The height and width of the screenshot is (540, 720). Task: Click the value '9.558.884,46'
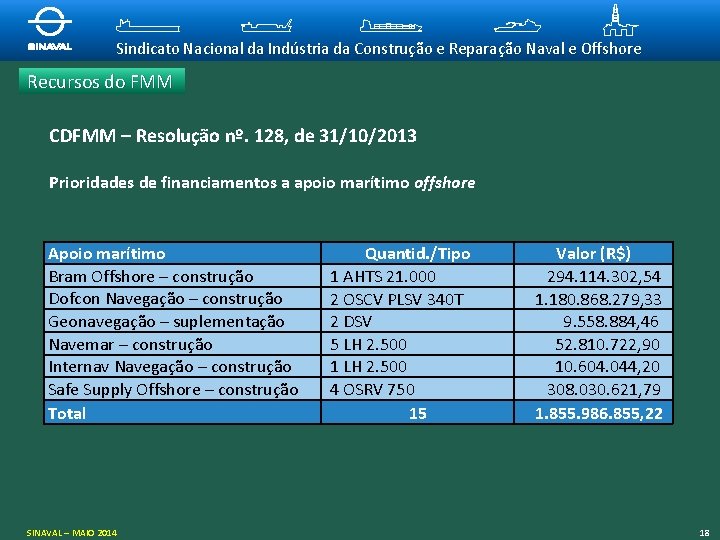click(x=611, y=321)
